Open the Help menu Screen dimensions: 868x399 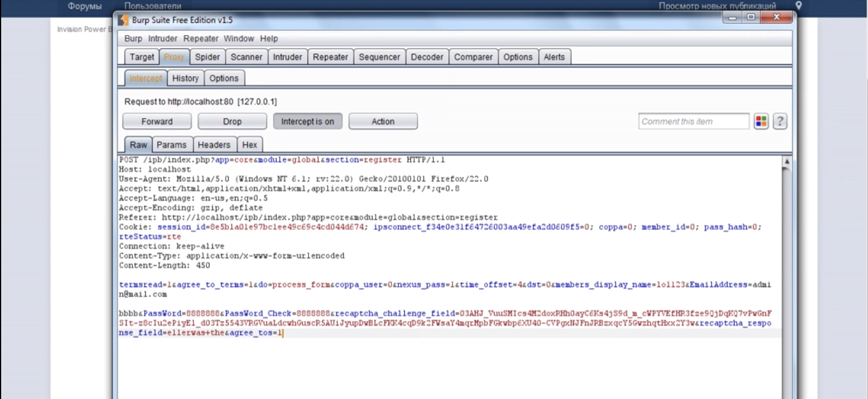click(x=269, y=38)
